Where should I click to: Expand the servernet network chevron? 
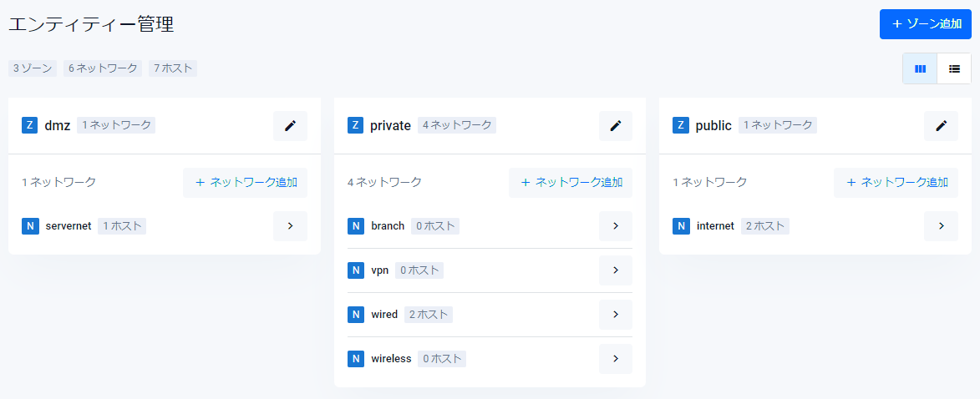(x=290, y=226)
